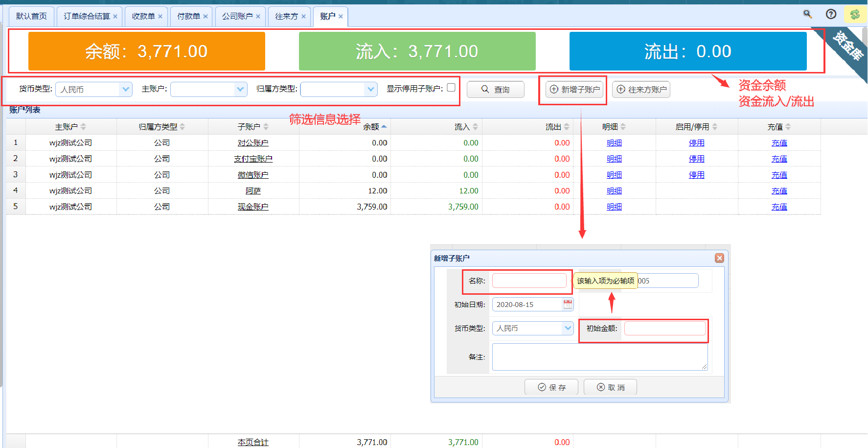Screen dimensions: 868x448
Task: Click the green 流入 3,771.00 panel
Action: pyautogui.click(x=417, y=51)
